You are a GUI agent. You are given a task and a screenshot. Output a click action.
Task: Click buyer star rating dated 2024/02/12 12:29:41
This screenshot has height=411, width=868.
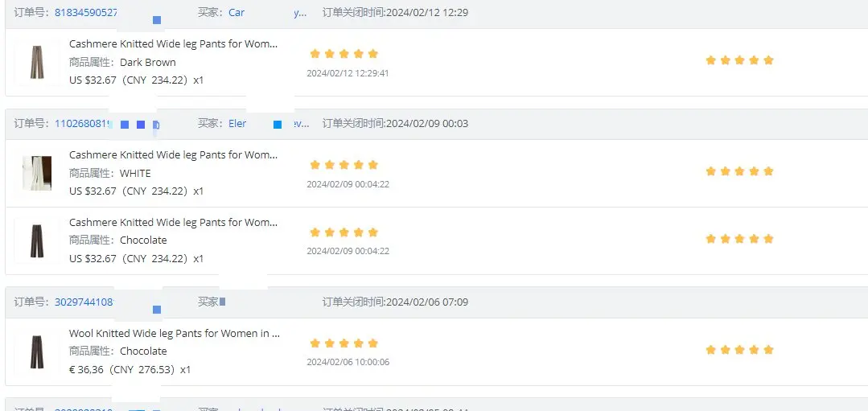pyautogui.click(x=343, y=54)
